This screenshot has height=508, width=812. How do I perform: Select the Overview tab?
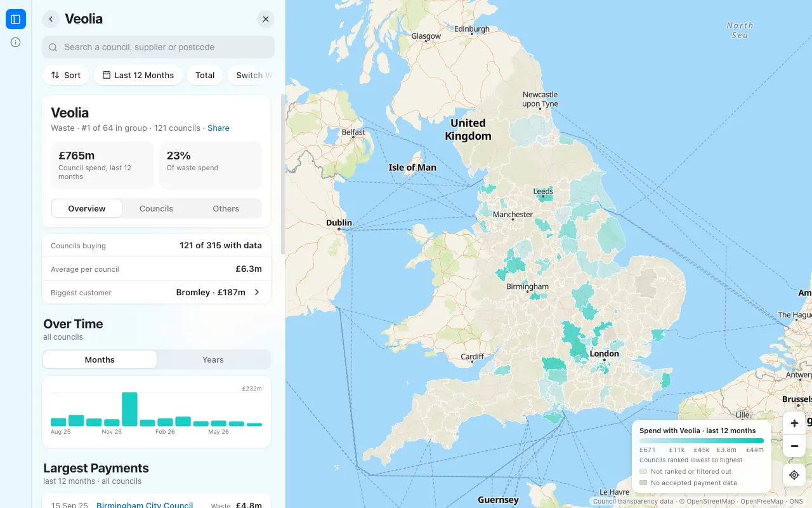[x=87, y=208]
